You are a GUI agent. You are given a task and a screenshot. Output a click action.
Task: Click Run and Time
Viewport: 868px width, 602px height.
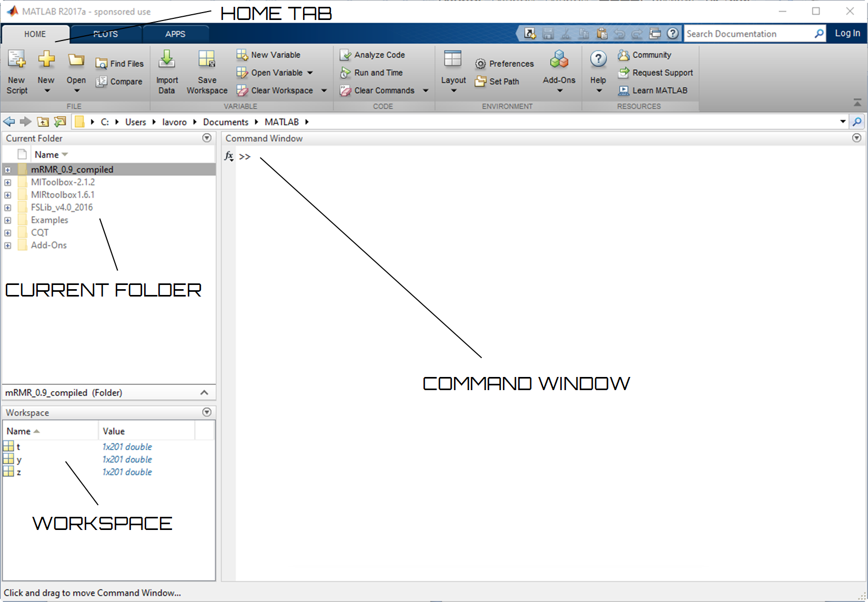tap(371, 73)
